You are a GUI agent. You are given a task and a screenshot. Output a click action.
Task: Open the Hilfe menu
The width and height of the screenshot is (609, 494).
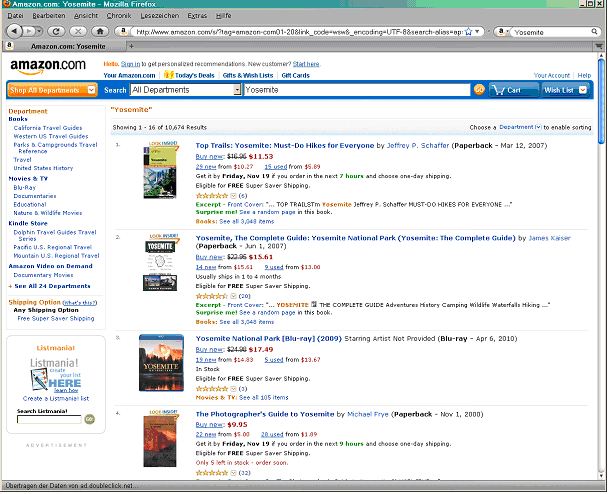223,16
